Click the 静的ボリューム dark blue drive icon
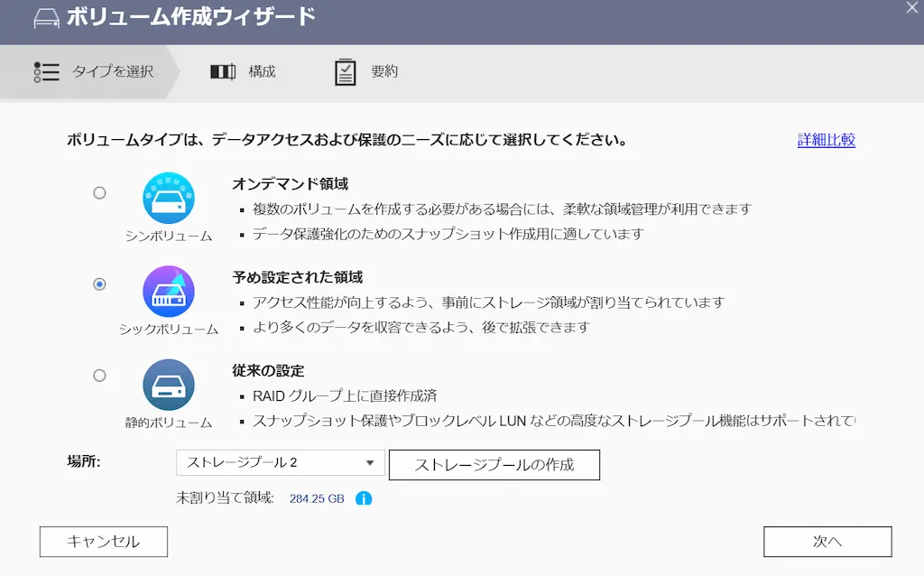924x576 pixels. 169,385
